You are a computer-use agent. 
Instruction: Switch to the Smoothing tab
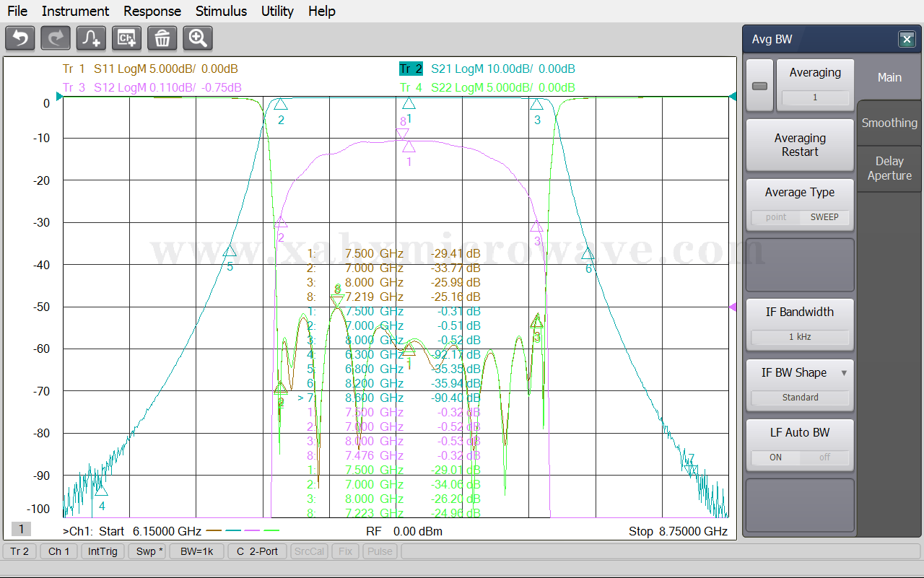[889, 123]
